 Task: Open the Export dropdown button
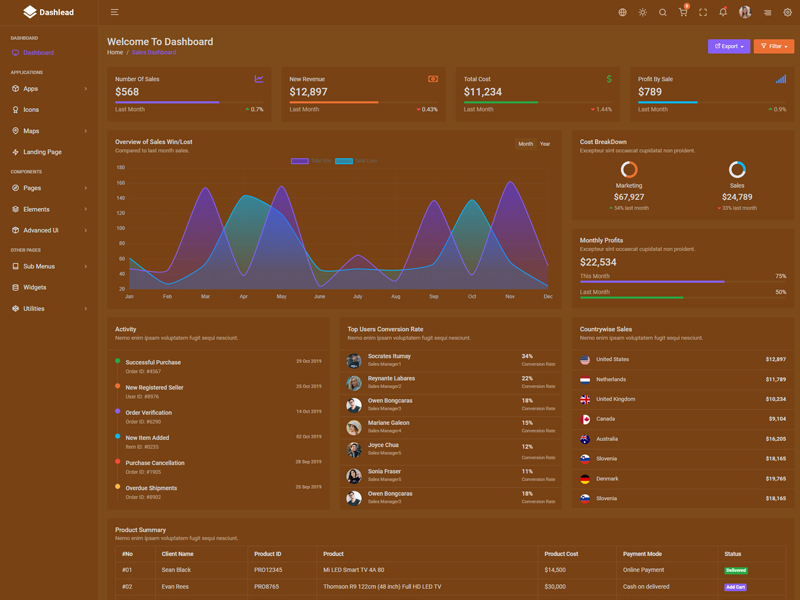[729, 46]
